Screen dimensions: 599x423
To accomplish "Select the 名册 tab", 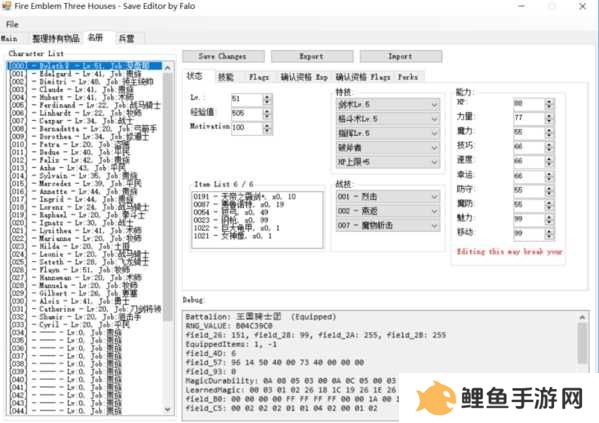I will [96, 38].
